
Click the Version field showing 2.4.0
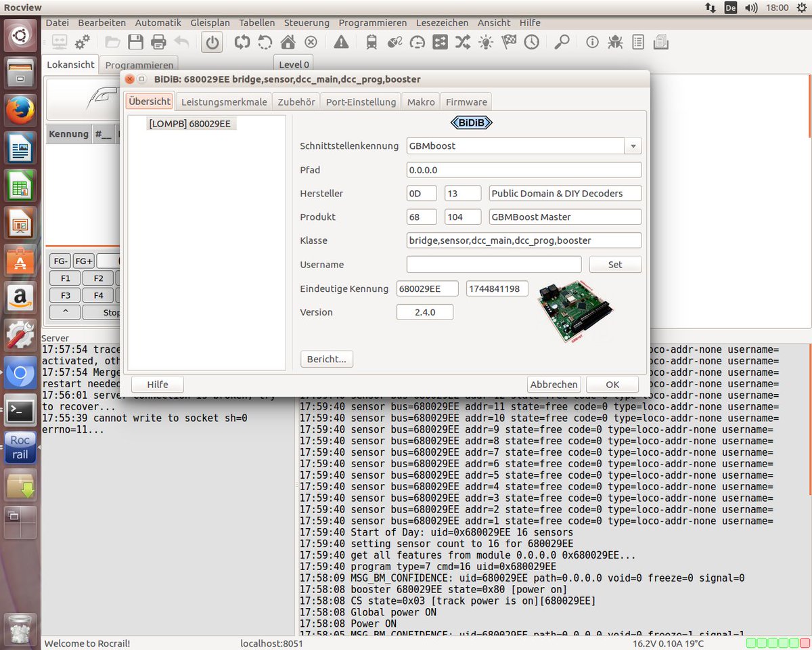coord(425,312)
